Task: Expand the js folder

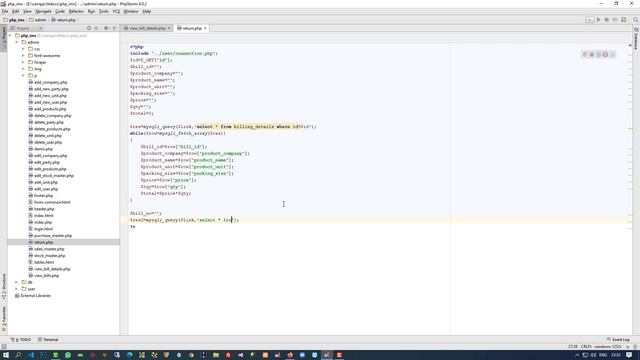Action: pyautogui.click(x=23, y=76)
